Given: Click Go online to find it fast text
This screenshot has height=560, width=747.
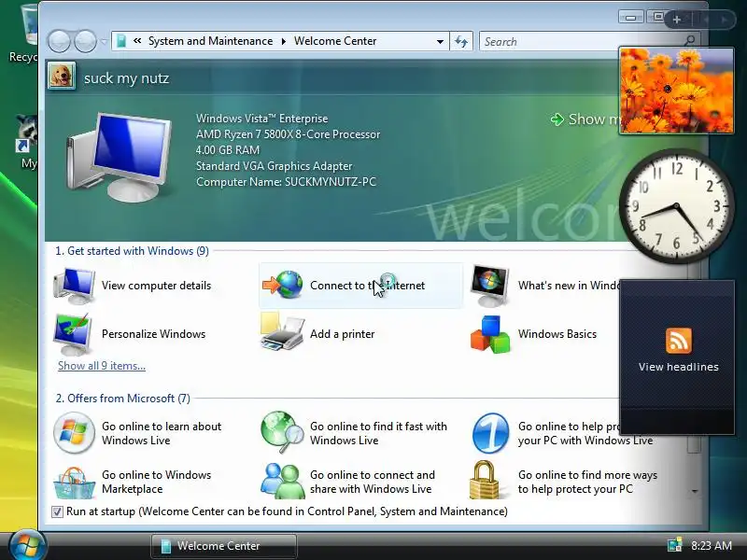Looking at the screenshot, I should point(378,433).
